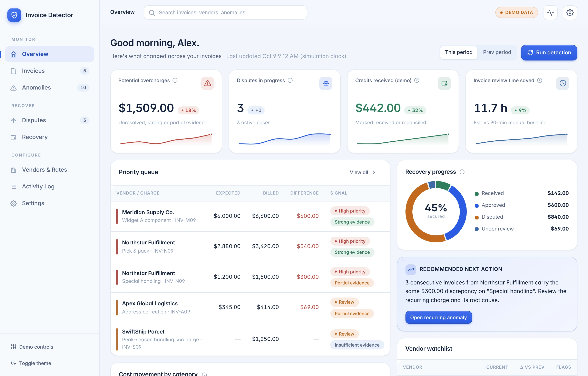Click info icon beside Disputes in progress
Viewport: 588px width, 376px height.
tap(290, 81)
